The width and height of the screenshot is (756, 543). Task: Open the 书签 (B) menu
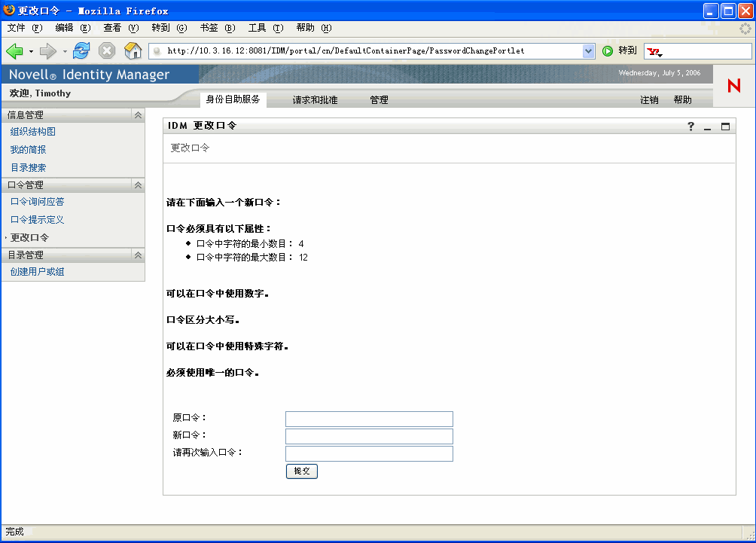pyautogui.click(x=218, y=28)
